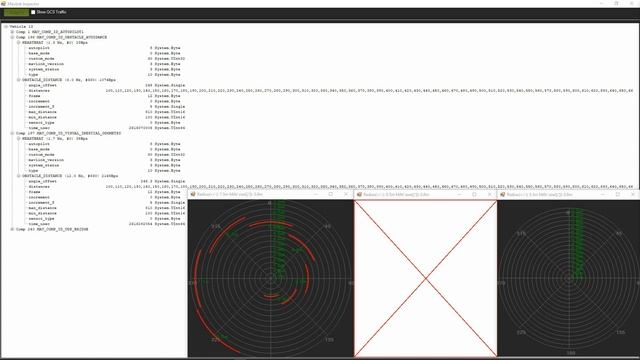
Task: Select custom_mode field in Comp 197 HEARTBEAT
Action: (107, 155)
